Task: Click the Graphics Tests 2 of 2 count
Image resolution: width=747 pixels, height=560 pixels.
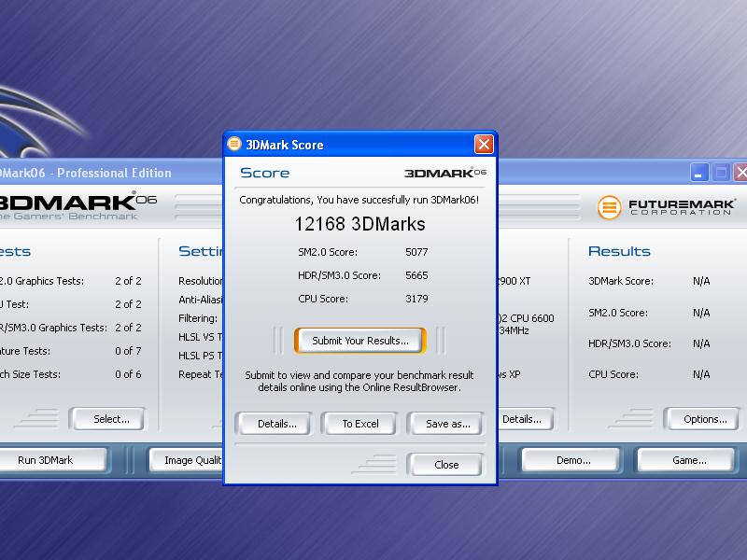Action: pyautogui.click(x=128, y=281)
